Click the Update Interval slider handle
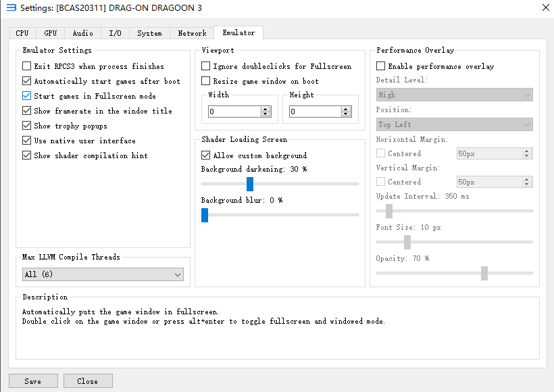Image resolution: width=554 pixels, height=392 pixels. click(389, 211)
